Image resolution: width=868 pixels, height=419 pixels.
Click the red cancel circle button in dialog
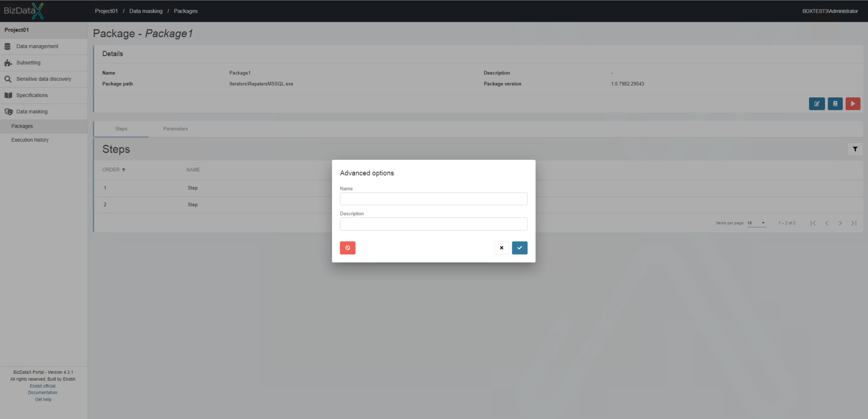point(348,248)
